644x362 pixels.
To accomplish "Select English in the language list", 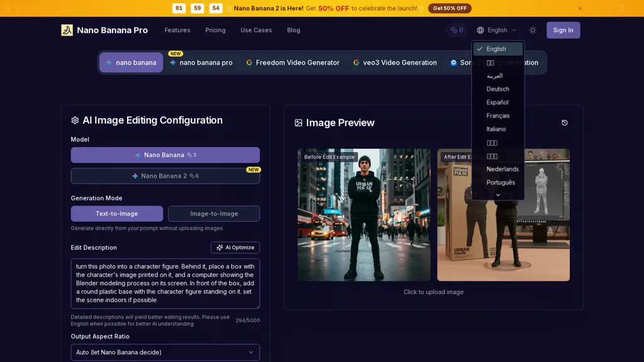I will (x=498, y=49).
